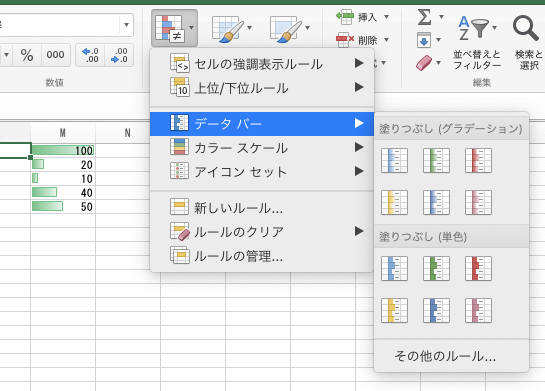Expand the AutoSum dropdown arrow

click(441, 17)
